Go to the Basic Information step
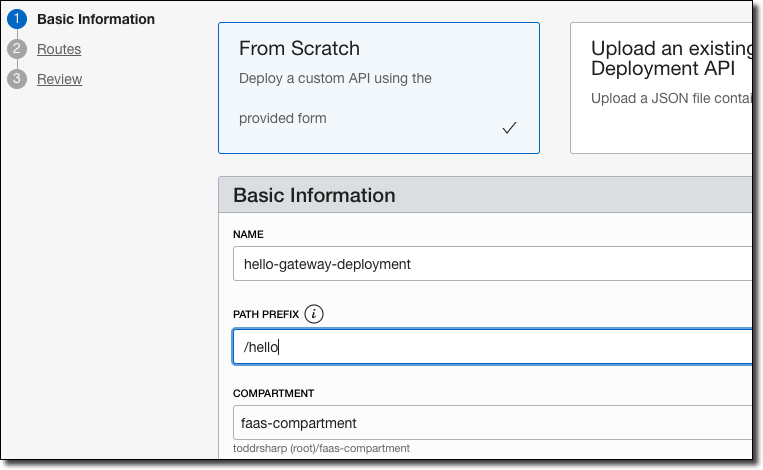 (96, 19)
